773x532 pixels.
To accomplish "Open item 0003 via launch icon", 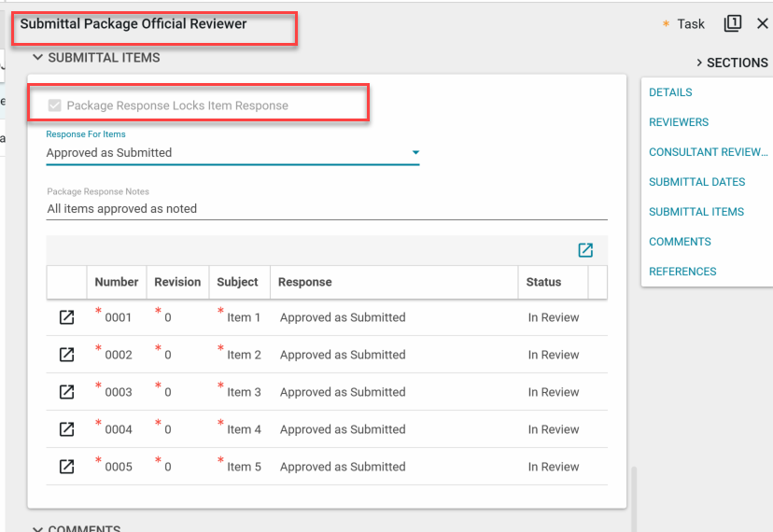I will pos(66,392).
